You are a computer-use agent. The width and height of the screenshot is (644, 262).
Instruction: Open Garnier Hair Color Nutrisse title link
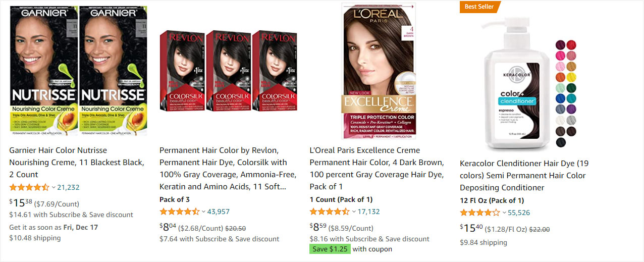click(x=77, y=162)
